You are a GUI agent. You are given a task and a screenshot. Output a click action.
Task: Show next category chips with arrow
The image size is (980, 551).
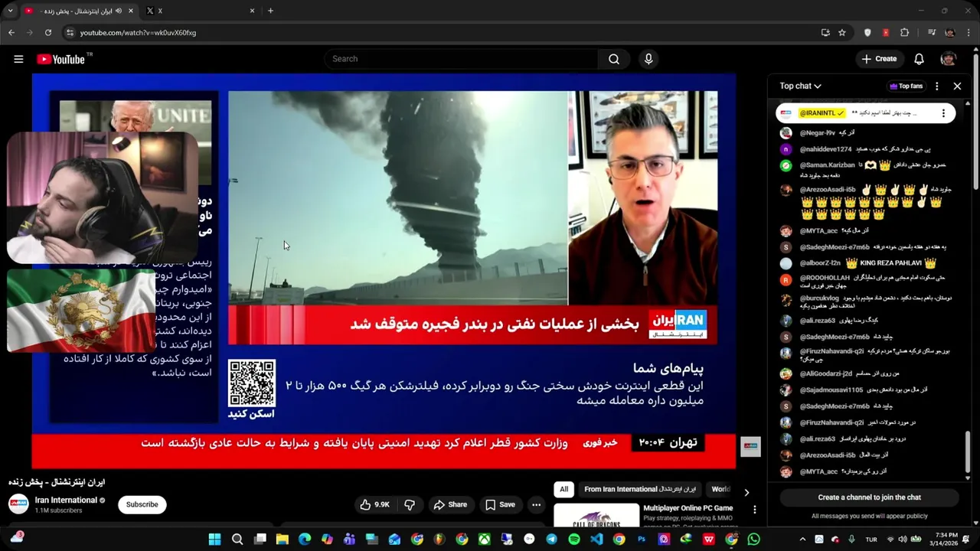click(x=746, y=492)
